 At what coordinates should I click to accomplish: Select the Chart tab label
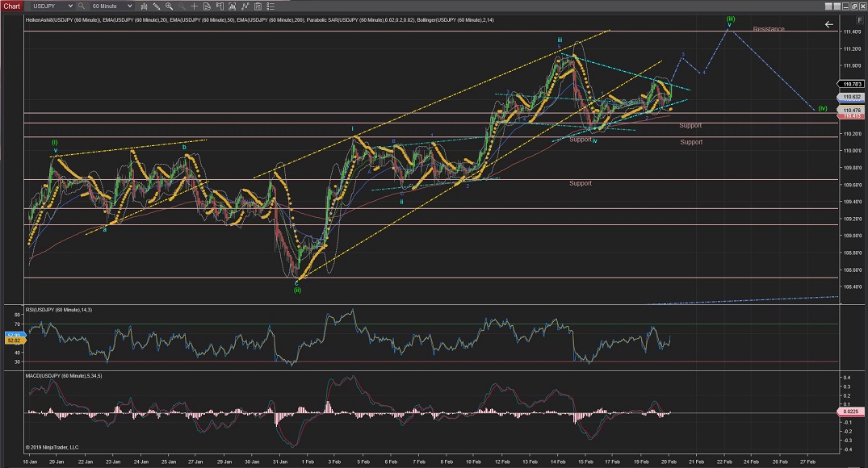pyautogui.click(x=12, y=6)
